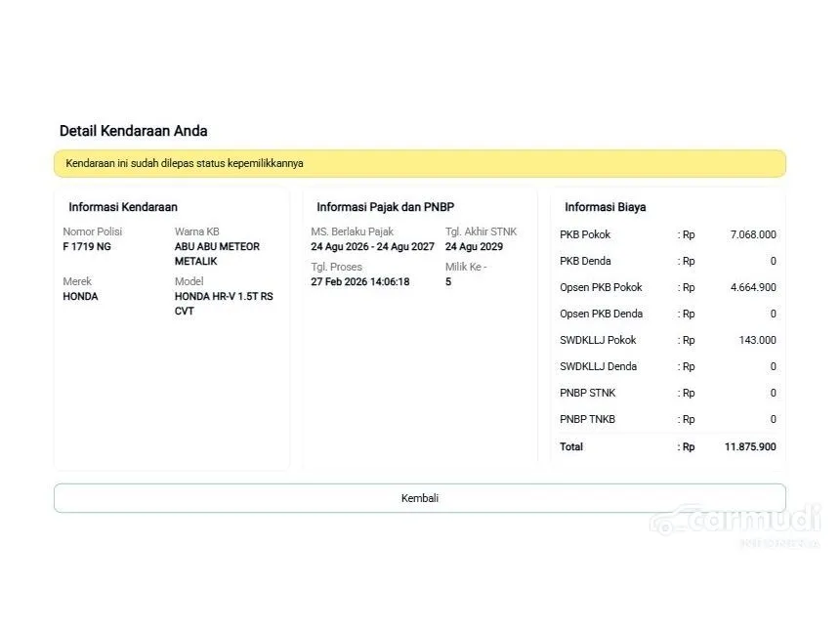The height and width of the screenshot is (630, 840).
Task: Click the plate number F 1719 NG
Action: click(x=87, y=247)
